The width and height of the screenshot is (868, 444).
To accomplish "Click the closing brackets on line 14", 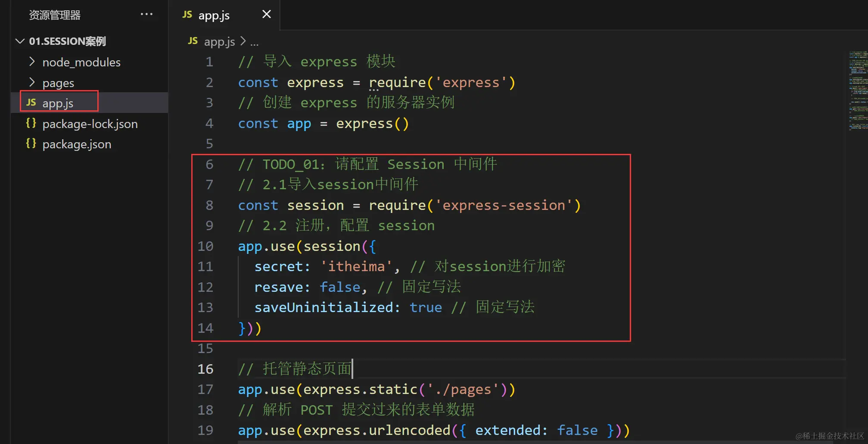I will [x=250, y=328].
